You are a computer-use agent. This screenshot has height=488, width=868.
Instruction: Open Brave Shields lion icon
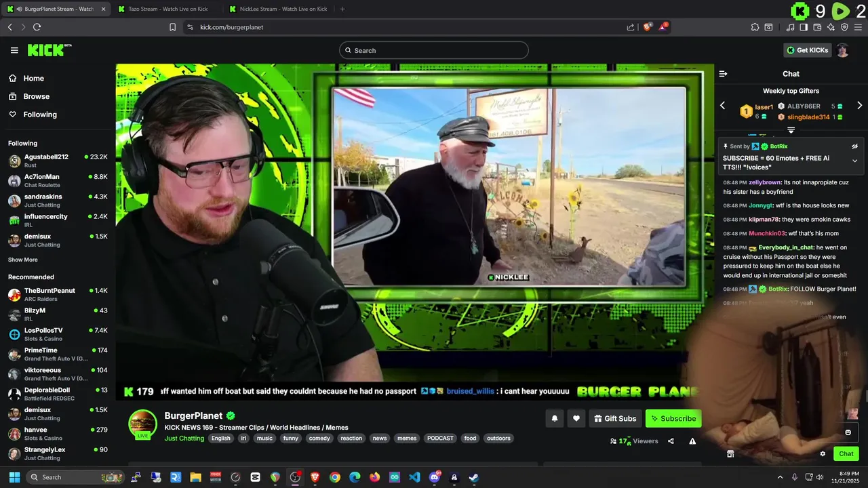(x=648, y=27)
